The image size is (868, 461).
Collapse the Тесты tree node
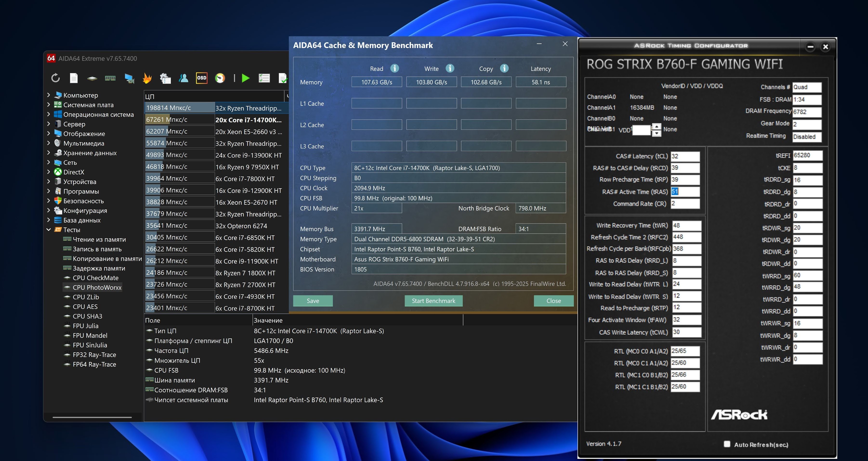[49, 230]
